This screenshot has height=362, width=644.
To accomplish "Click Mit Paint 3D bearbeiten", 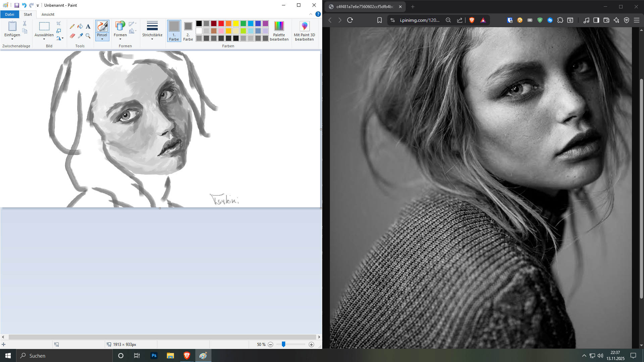I will pyautogui.click(x=304, y=31).
